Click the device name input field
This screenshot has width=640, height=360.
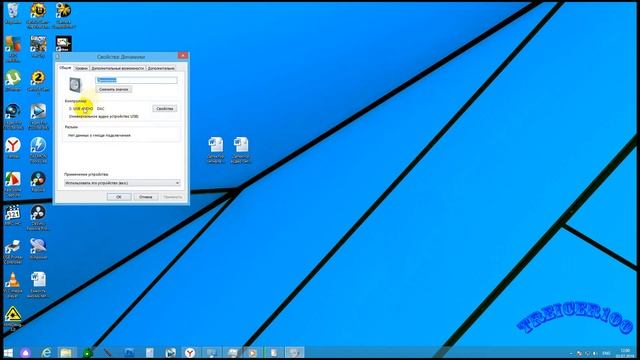(x=136, y=80)
